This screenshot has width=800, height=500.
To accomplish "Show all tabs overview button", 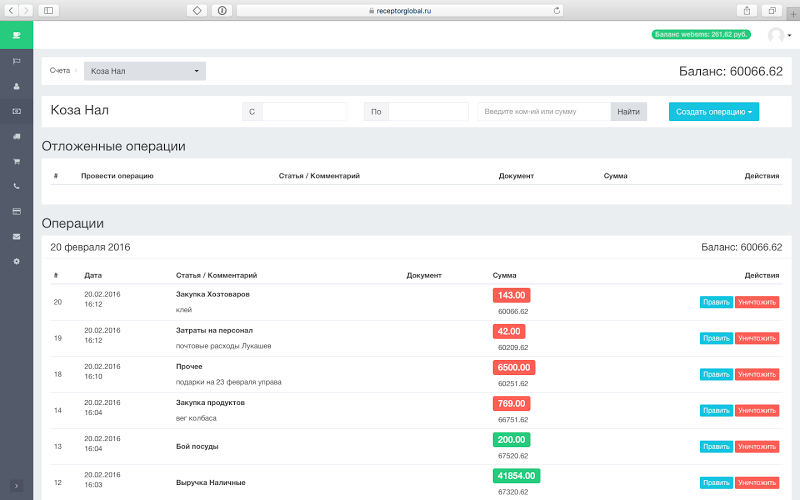I will tap(772, 10).
